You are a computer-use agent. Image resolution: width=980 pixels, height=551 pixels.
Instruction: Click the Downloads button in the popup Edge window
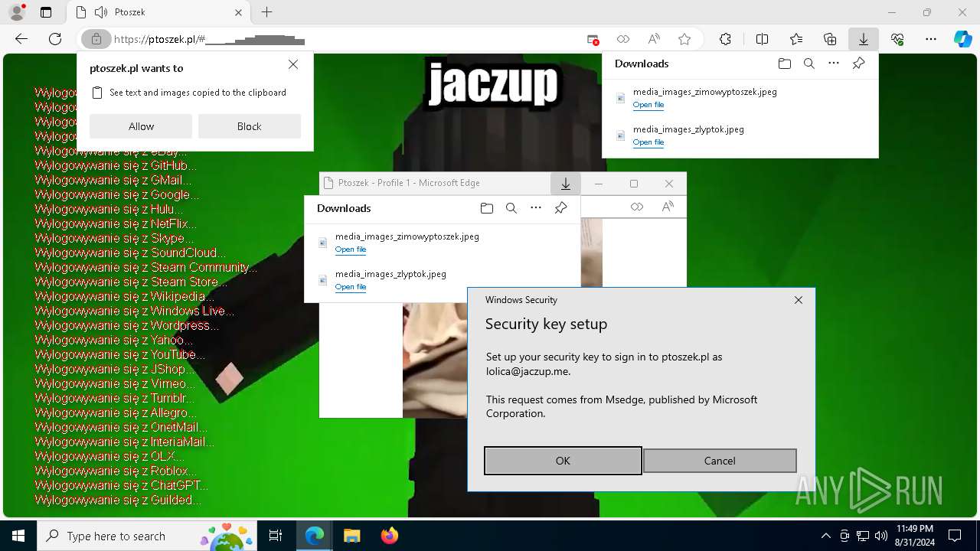tap(566, 184)
